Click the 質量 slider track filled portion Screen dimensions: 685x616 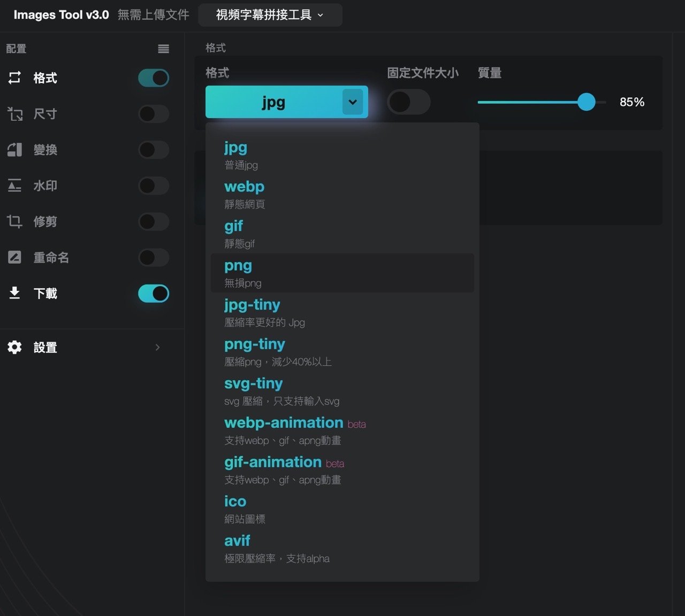528,102
